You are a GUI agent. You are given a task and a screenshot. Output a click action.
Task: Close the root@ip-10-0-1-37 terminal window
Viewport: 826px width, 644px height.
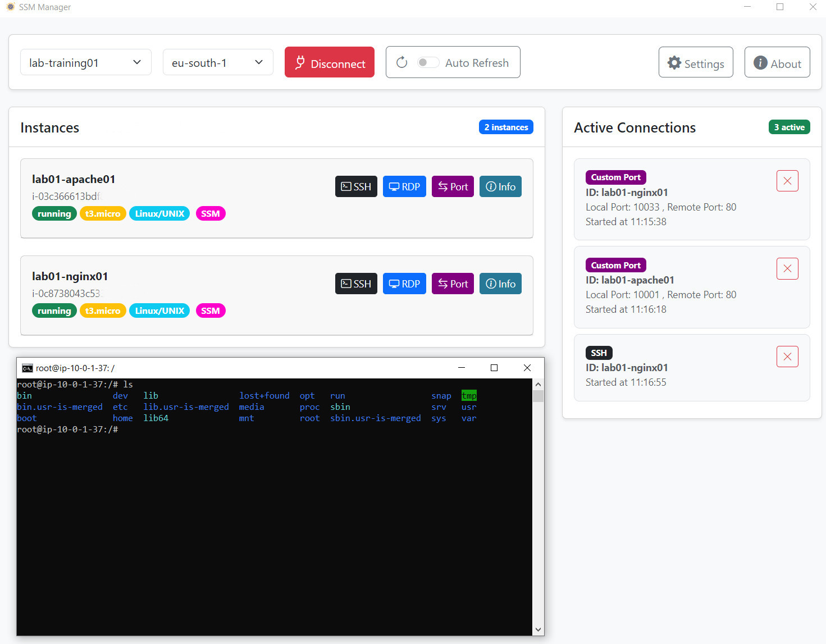[527, 368]
